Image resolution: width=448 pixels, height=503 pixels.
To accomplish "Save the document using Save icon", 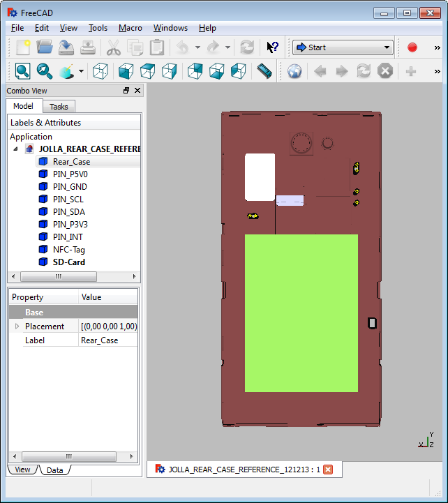I will [x=66, y=47].
